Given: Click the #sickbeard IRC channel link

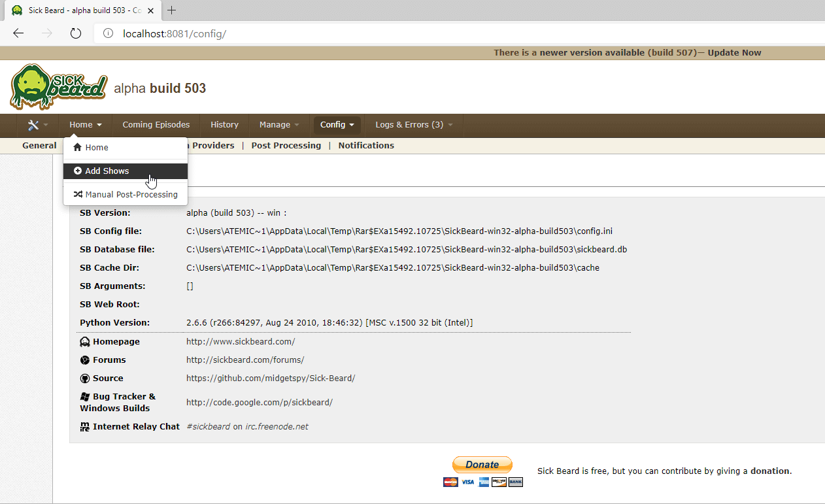Looking at the screenshot, I should (x=208, y=427).
